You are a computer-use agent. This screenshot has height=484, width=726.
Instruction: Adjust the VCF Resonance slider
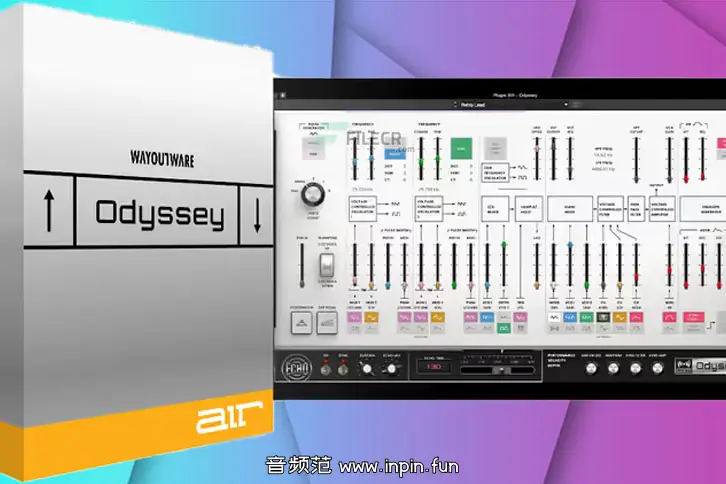pyautogui.click(x=570, y=158)
